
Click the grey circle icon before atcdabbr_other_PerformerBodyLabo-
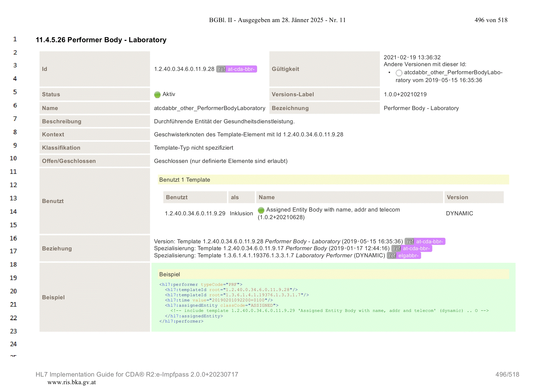pyautogui.click(x=399, y=73)
